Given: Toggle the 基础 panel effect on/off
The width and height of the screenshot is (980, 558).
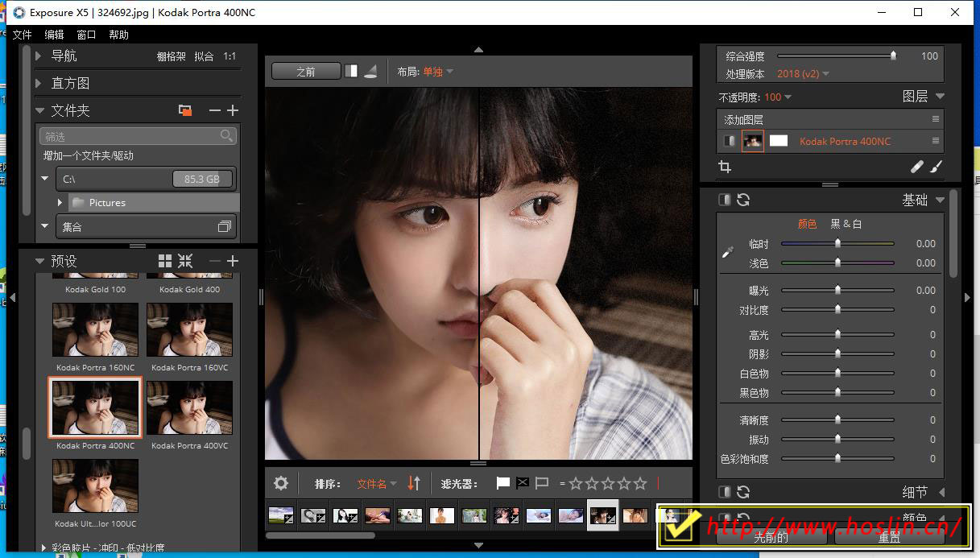Looking at the screenshot, I should point(725,200).
